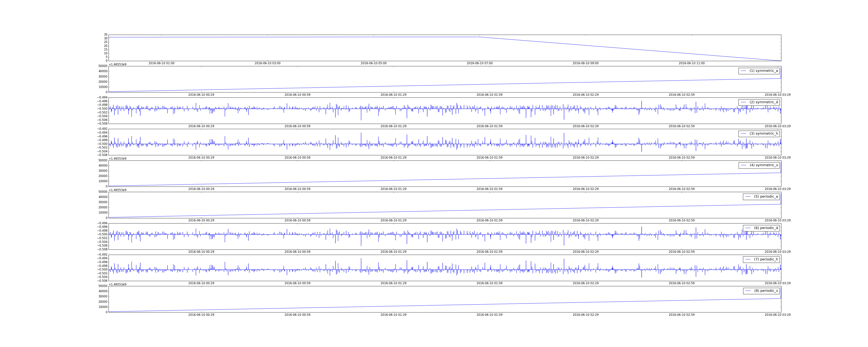The image size is (868, 347).
Task: Click the (8) periodic_v legend entry
Action: click(x=761, y=291)
